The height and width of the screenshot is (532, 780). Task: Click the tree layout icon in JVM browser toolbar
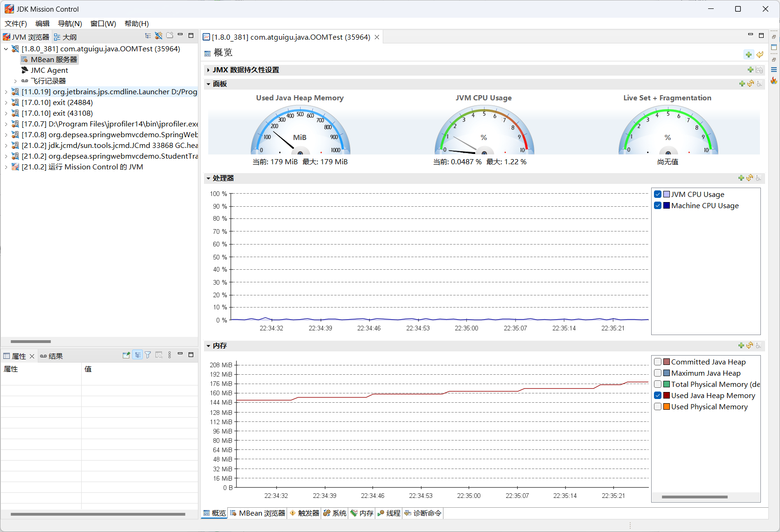click(148, 36)
